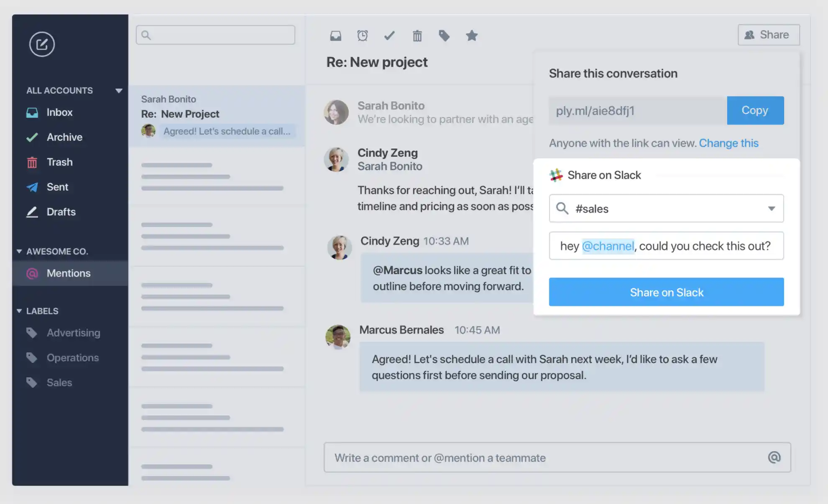
Task: Click the blue Share on Slack button
Action: (x=666, y=292)
